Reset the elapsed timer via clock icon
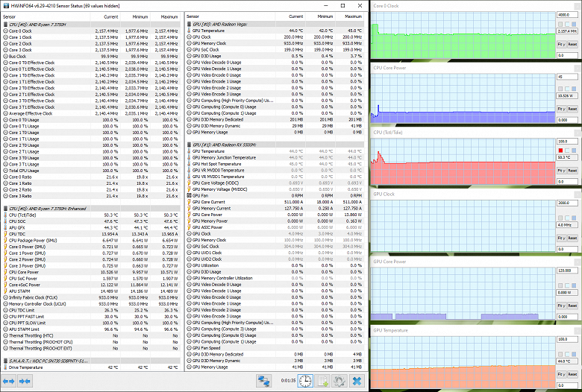This screenshot has width=582, height=392. (x=305, y=381)
